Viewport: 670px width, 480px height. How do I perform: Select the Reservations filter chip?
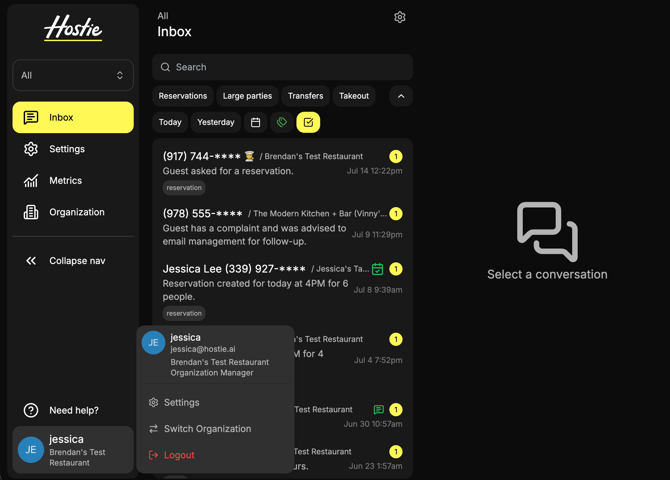click(183, 96)
